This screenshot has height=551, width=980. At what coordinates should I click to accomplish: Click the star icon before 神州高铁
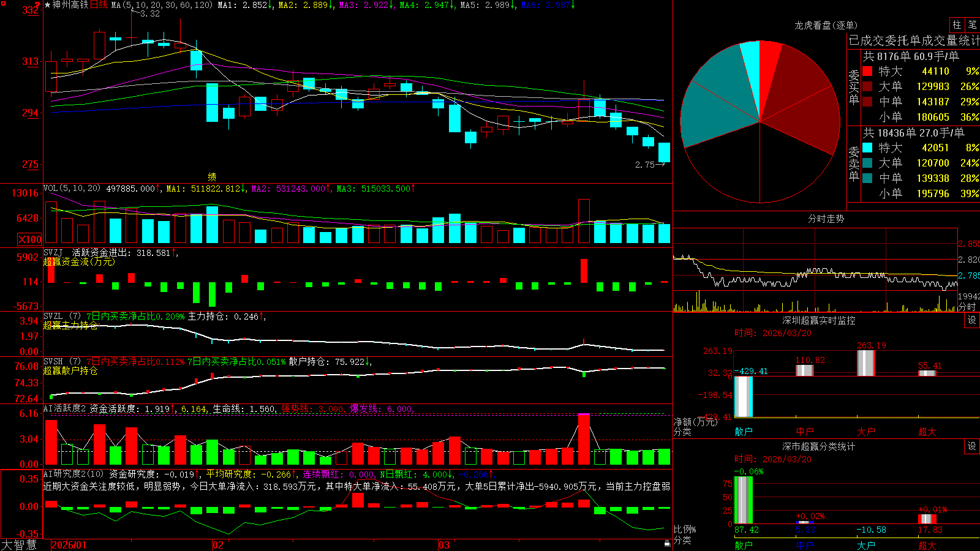coord(48,5)
